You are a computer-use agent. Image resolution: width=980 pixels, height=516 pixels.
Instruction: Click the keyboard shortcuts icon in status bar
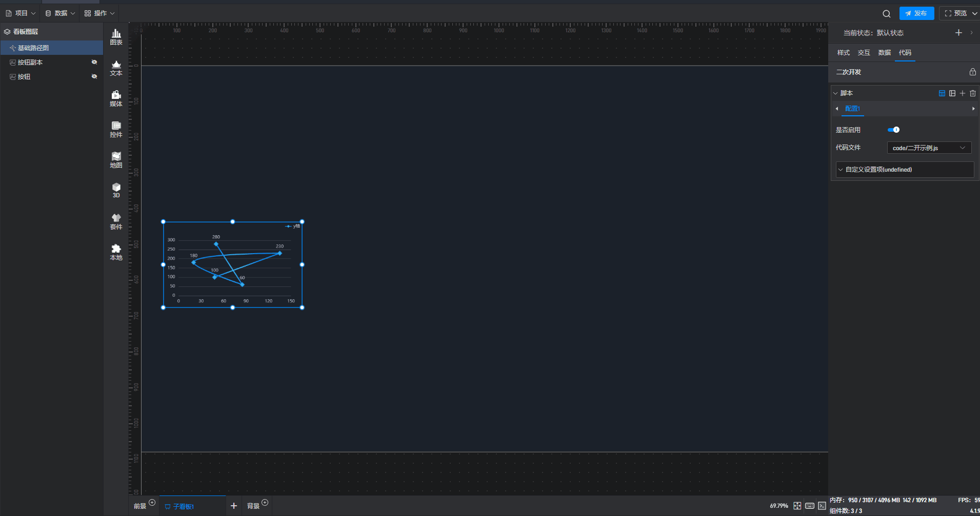810,506
